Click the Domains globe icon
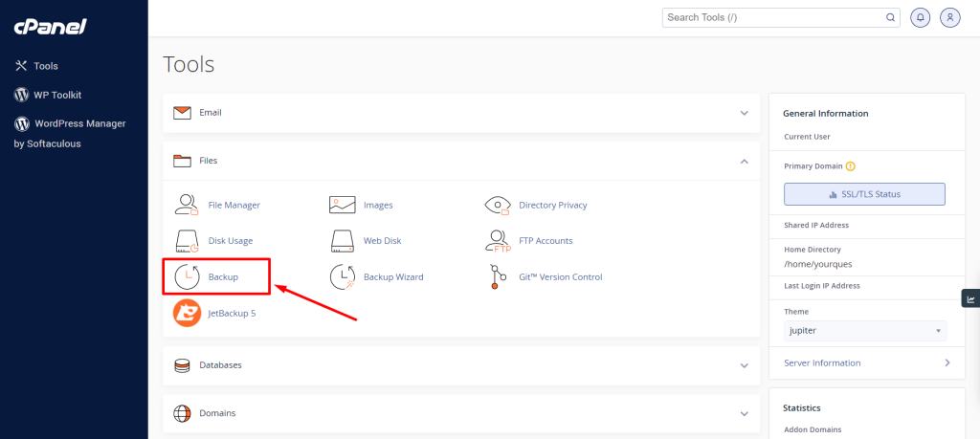 [182, 413]
